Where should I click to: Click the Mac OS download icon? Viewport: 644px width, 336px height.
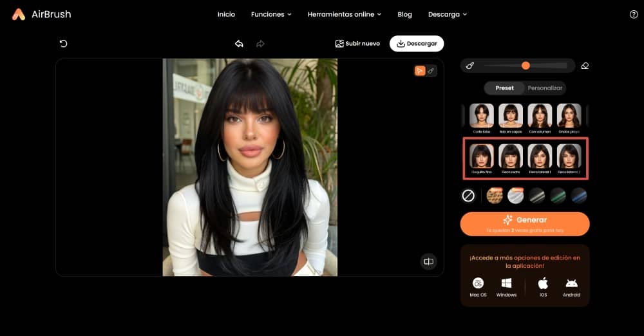478,283
